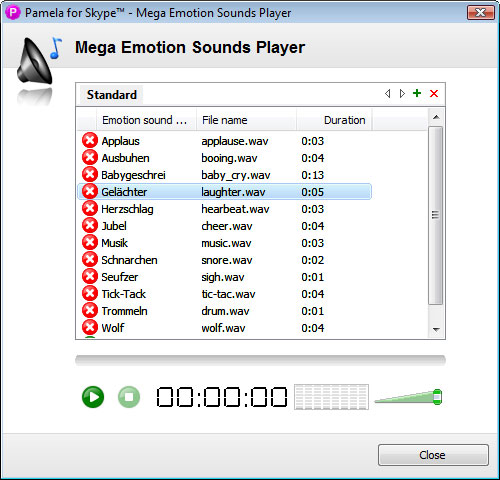Click red X icon beside Musik
Screen dimensions: 500x480
[x=90, y=242]
